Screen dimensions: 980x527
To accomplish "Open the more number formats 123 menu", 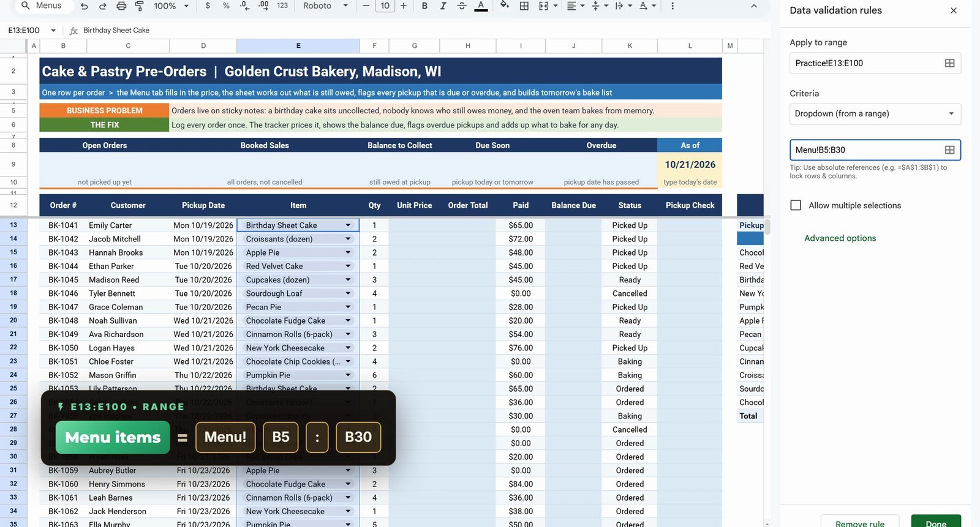I will tap(282, 6).
